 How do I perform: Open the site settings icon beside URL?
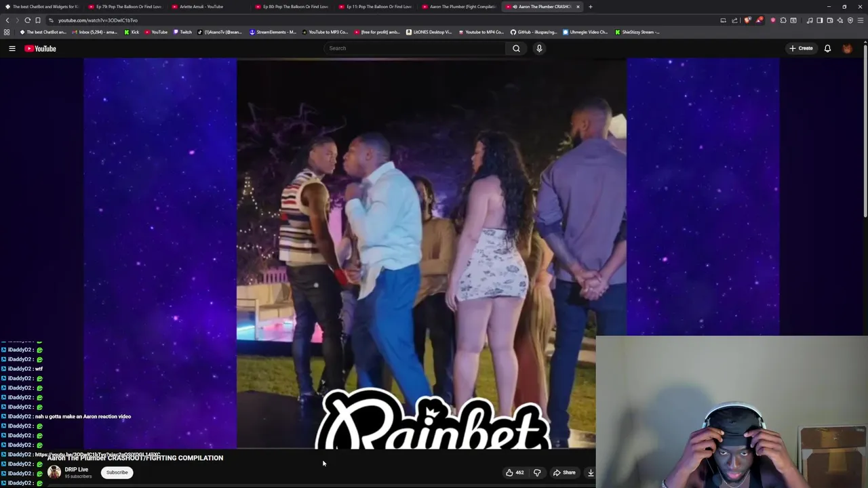tap(51, 20)
